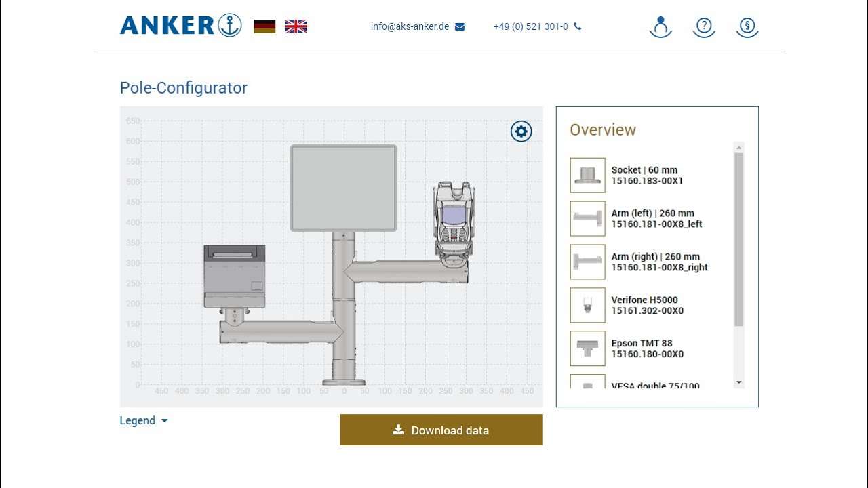Click Socket | 60 mm text entry

tap(647, 176)
